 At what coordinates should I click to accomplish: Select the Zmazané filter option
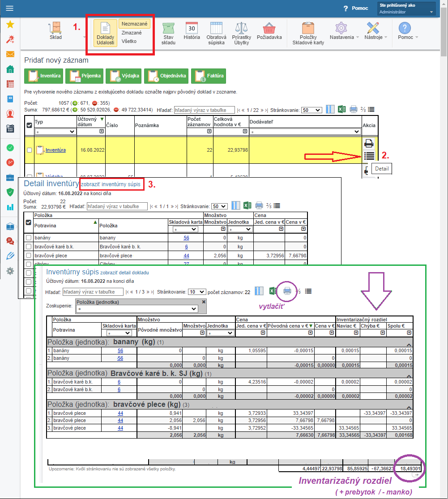point(132,33)
